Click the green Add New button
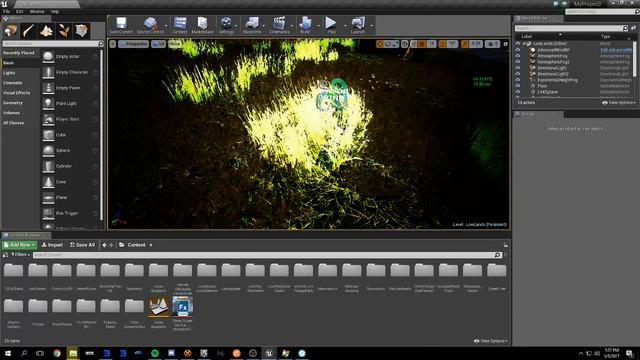 point(19,245)
